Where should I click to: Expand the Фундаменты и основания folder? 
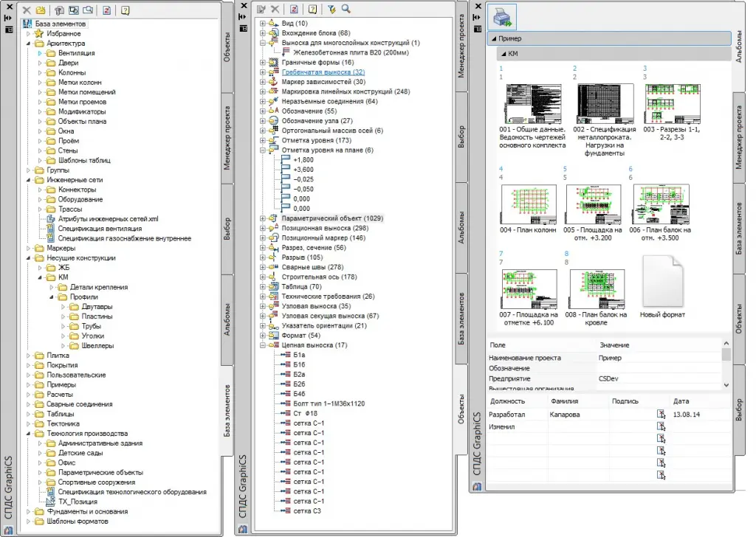tap(28, 511)
